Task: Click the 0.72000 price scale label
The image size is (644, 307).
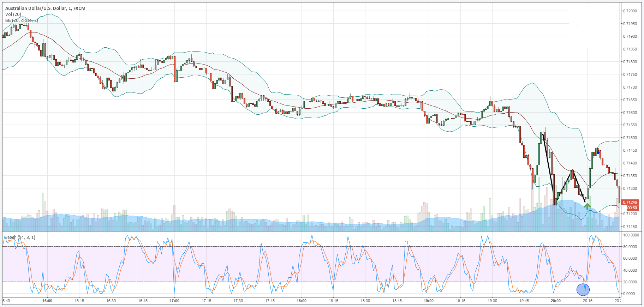Action: pyautogui.click(x=630, y=11)
